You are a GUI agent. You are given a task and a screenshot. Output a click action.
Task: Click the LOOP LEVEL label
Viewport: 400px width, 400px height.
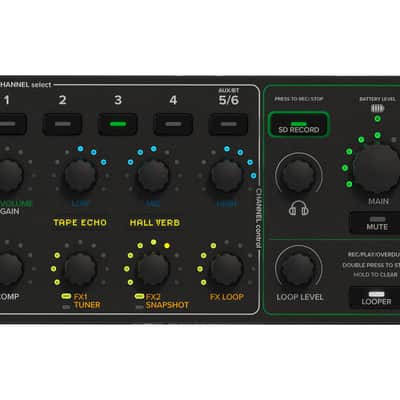(300, 297)
